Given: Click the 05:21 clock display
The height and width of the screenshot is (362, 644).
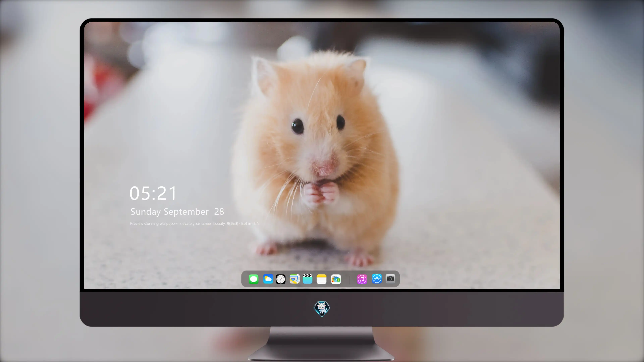Looking at the screenshot, I should point(153,193).
